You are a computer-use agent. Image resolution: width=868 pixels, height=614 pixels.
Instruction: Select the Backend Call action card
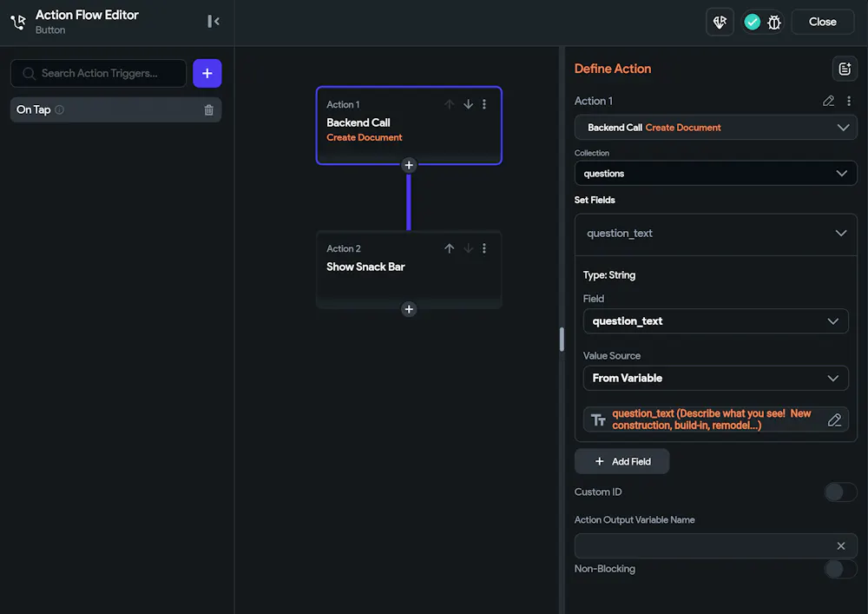409,126
